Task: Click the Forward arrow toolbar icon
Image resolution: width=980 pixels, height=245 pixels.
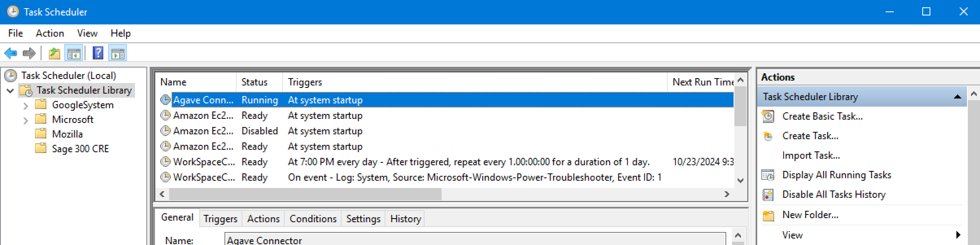Action: (29, 53)
